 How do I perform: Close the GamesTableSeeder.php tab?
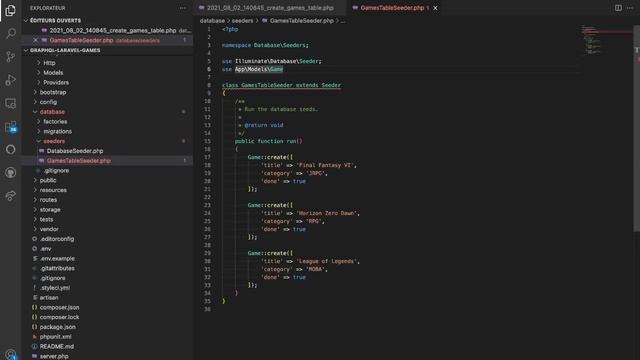click(436, 8)
